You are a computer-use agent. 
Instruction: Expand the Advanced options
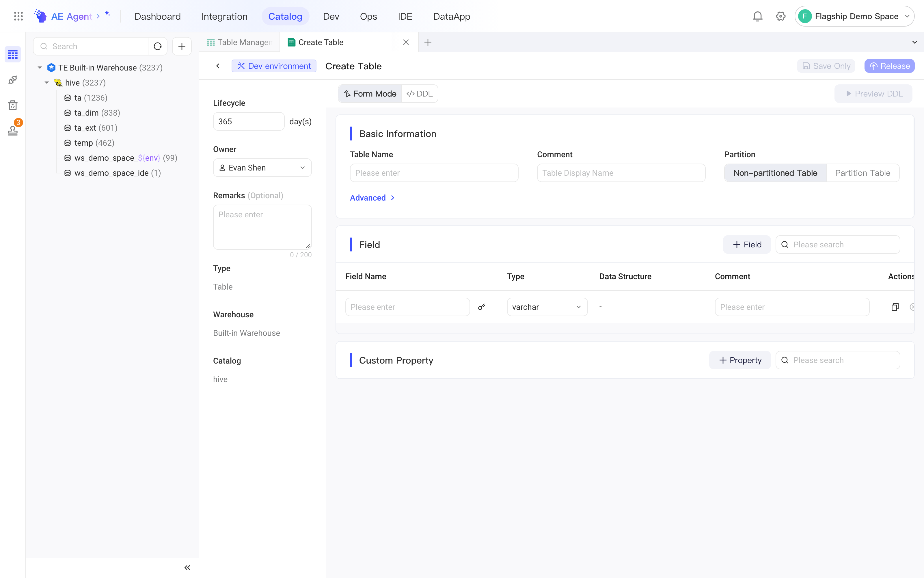[372, 198]
